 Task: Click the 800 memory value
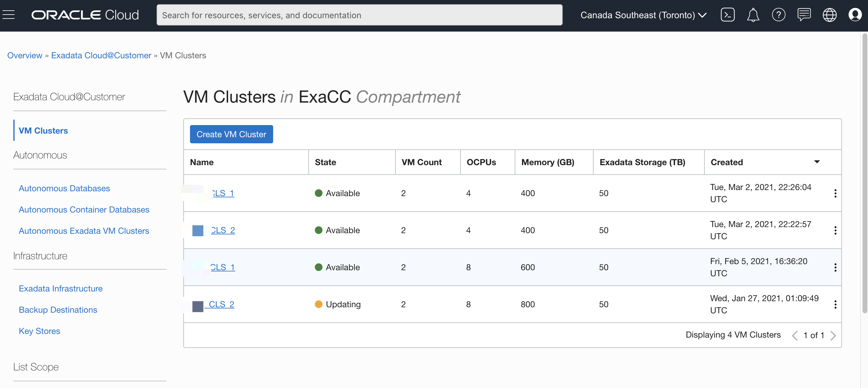click(527, 305)
